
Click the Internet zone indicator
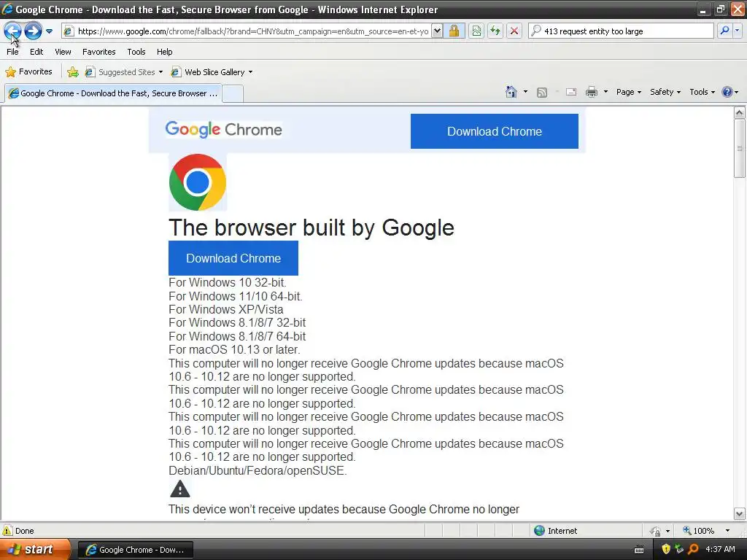pyautogui.click(x=555, y=531)
